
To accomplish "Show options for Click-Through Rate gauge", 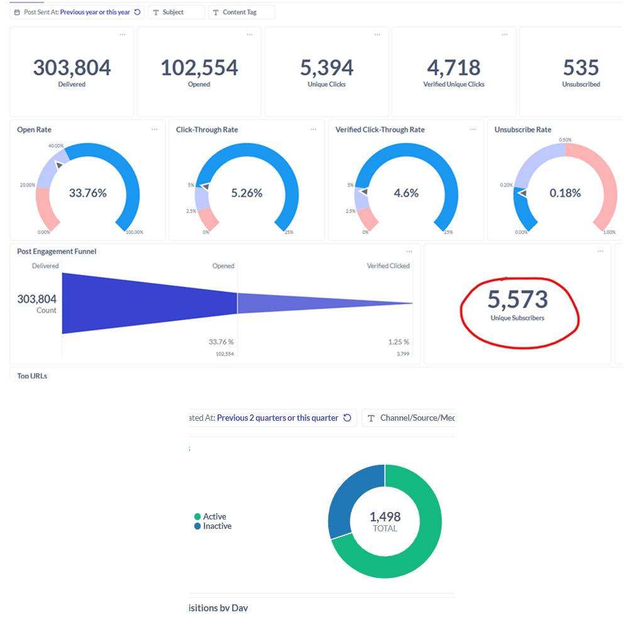I will click(313, 130).
